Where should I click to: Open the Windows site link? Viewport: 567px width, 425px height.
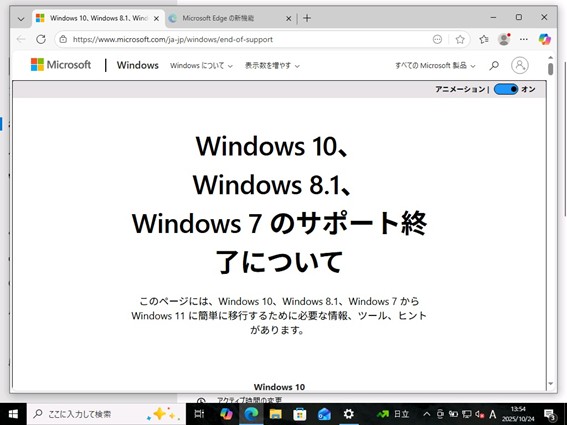[x=137, y=65]
